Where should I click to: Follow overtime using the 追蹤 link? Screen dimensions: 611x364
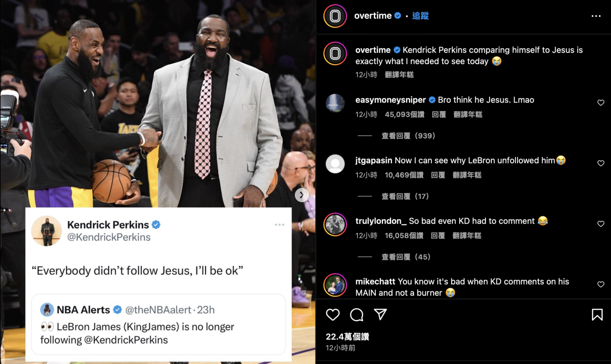[x=420, y=16]
